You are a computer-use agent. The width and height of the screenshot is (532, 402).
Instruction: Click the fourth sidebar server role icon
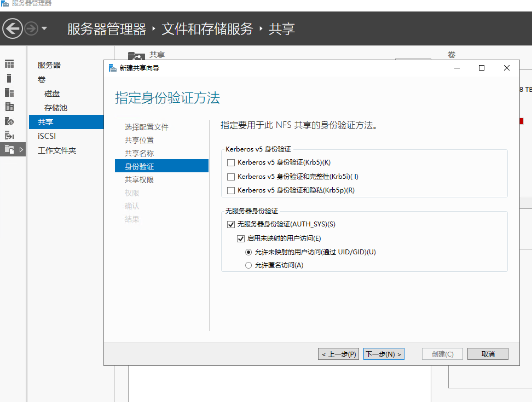point(9,107)
